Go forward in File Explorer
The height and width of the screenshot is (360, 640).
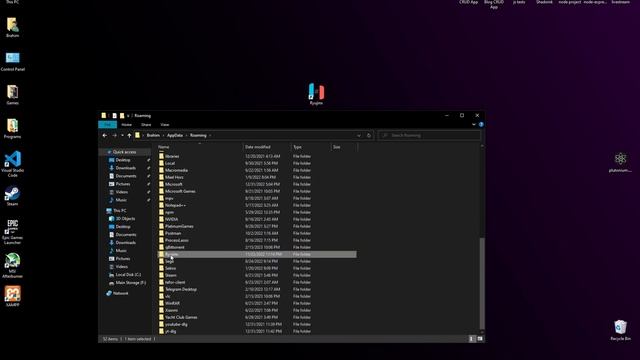114,136
